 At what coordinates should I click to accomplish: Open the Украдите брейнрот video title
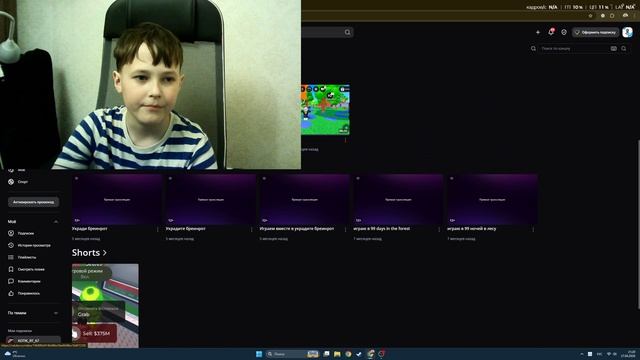[186, 229]
